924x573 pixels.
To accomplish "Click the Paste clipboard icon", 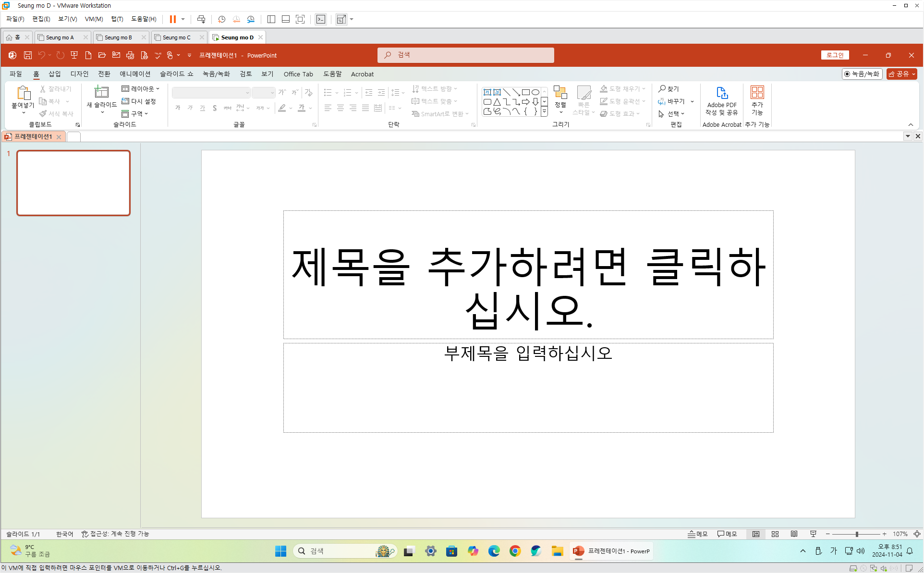I will 23,93.
